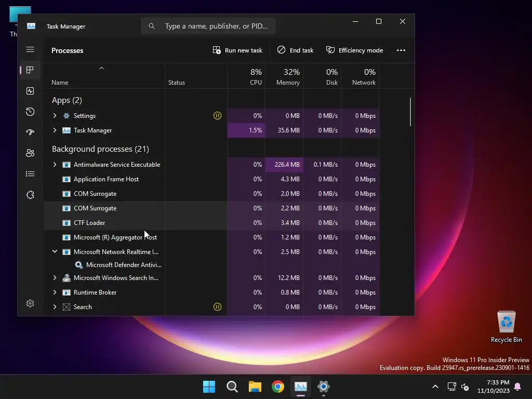The width and height of the screenshot is (532, 399).
Task: Expand Microsoft Windows Search Indexer group
Action: (x=55, y=278)
